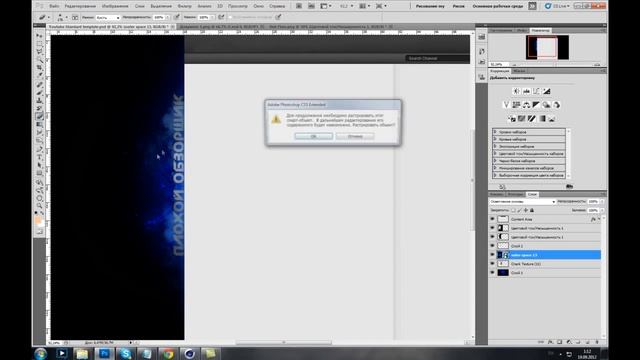Image resolution: width=640 pixels, height=360 pixels.
Task: Switch to the Маски tab
Action: 519,71
